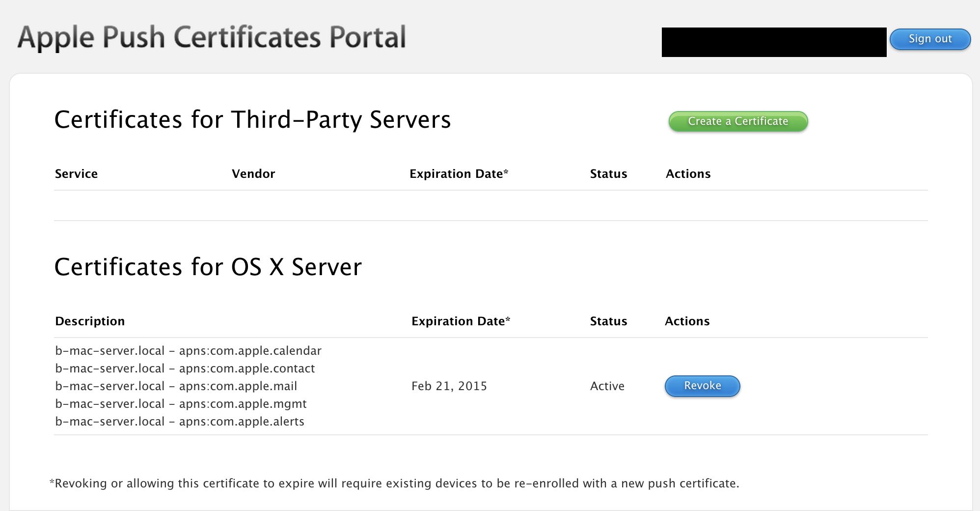Image resolution: width=980 pixels, height=511 pixels.
Task: Click the Sign out button
Action: click(930, 39)
